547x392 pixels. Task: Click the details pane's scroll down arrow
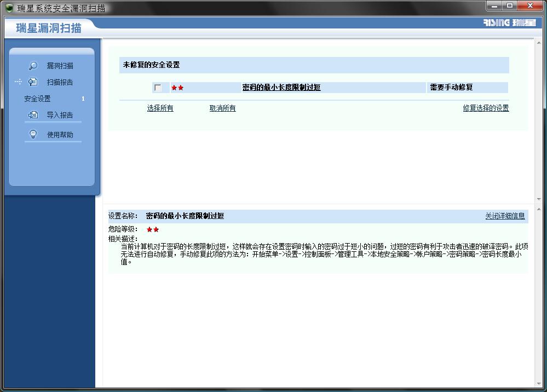pyautogui.click(x=539, y=384)
